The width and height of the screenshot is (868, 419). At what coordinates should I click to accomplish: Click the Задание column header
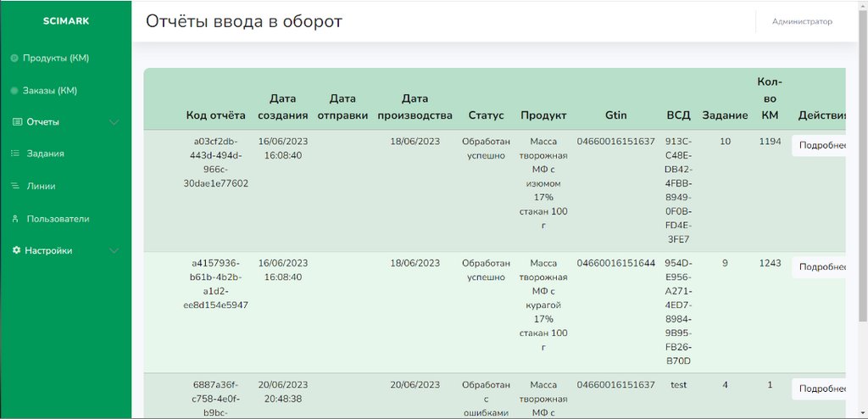tap(726, 115)
